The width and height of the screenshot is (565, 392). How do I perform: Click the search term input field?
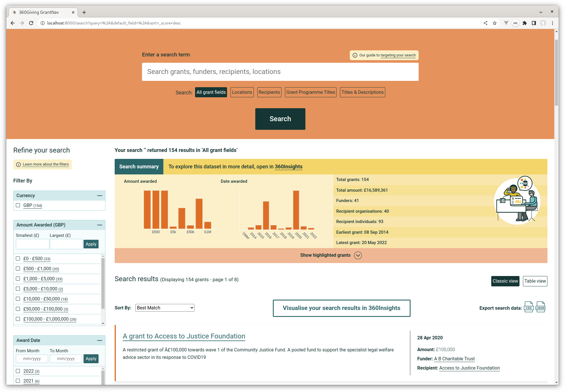coord(280,72)
